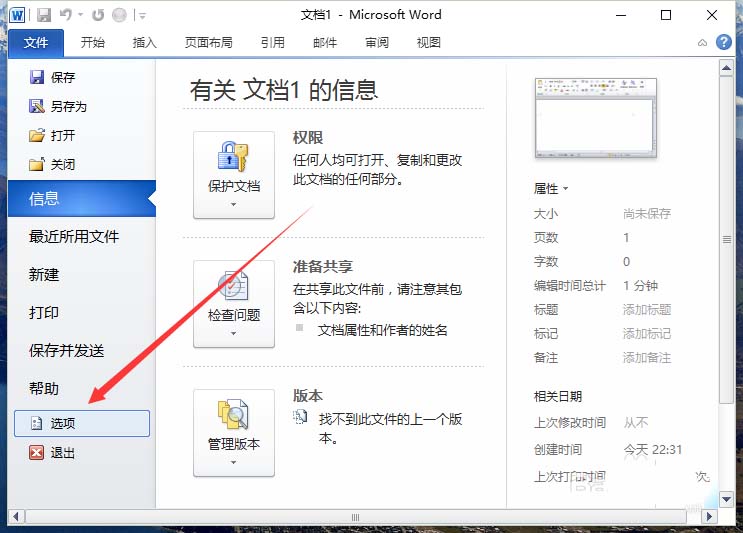Click the Undo arrow in Quick Access Toolbar
The width and height of the screenshot is (743, 533).
66,15
